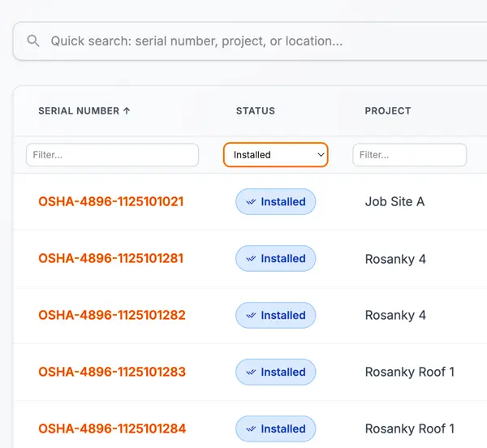This screenshot has height=448, width=487.
Task: Click the Project column header
Action: point(387,110)
